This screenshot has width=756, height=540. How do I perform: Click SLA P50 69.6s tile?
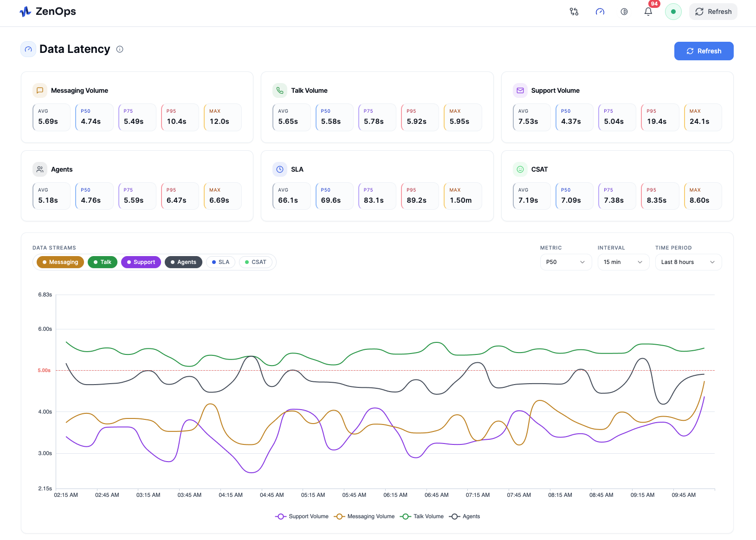[335, 196]
